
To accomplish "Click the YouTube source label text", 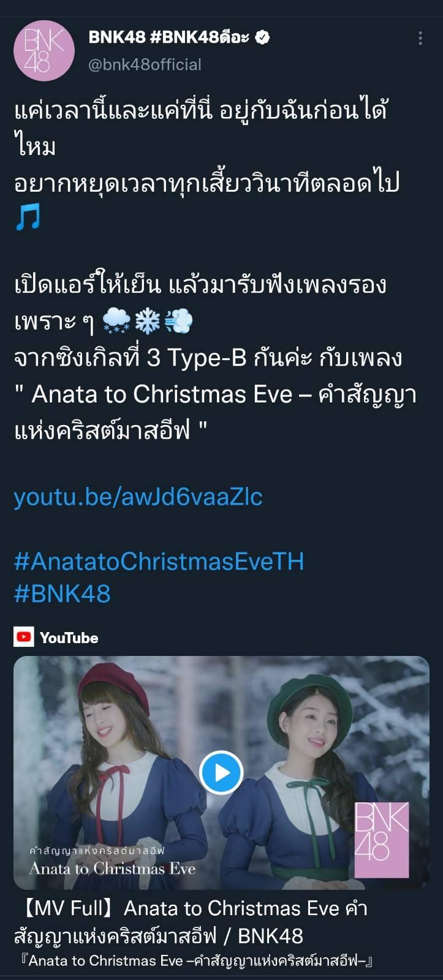I will (x=69, y=638).
